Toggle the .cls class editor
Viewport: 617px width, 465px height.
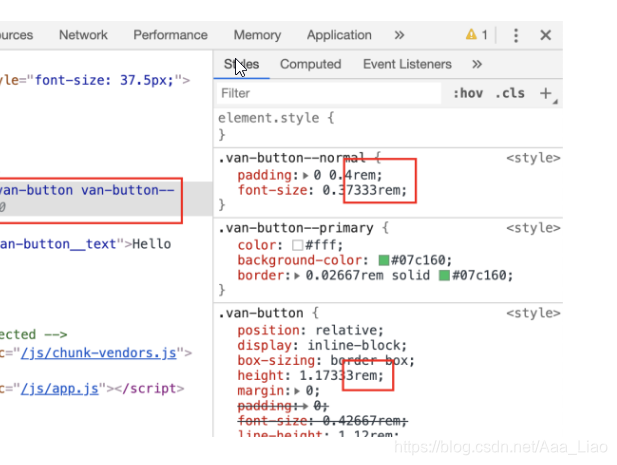point(510,93)
